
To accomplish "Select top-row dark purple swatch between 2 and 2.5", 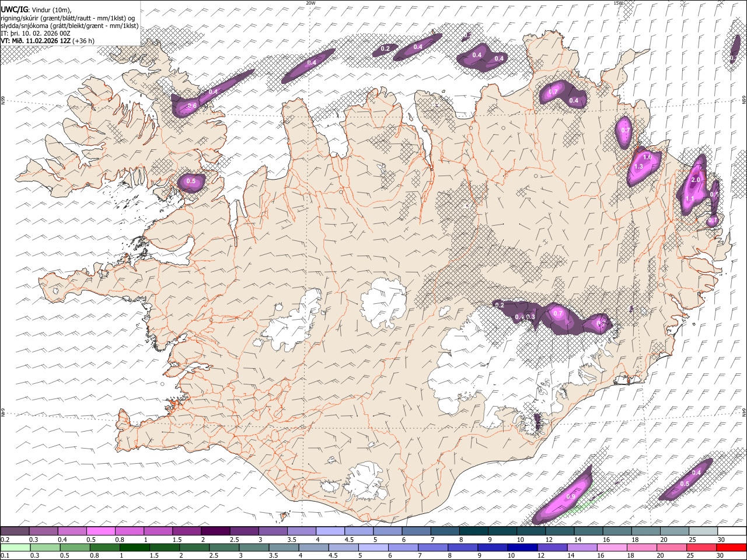I will point(215,531).
